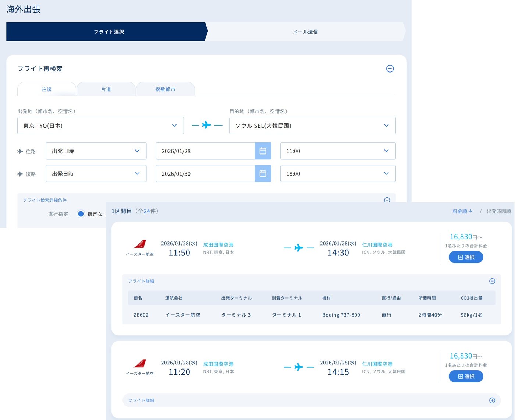Open the 11:00 outbound time dropdown

pyautogui.click(x=338, y=151)
